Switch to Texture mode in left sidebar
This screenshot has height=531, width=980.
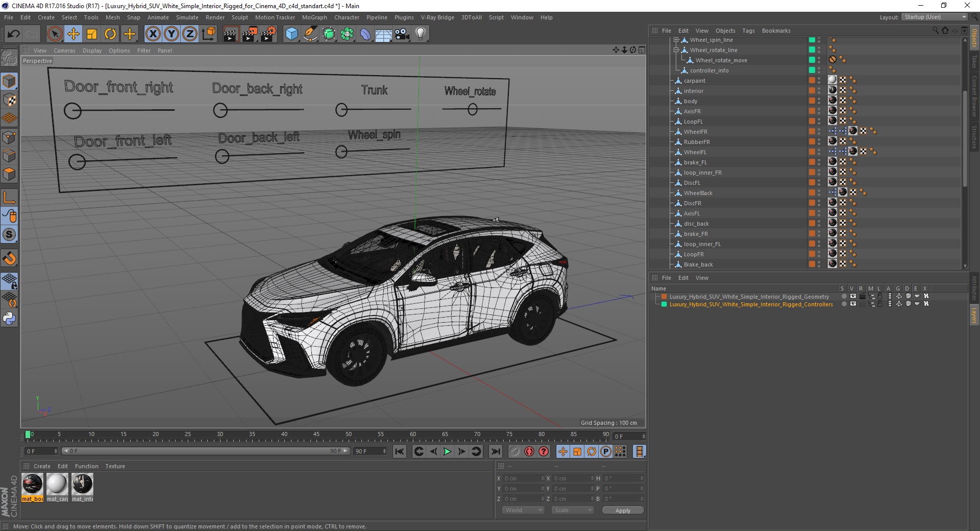[x=9, y=100]
